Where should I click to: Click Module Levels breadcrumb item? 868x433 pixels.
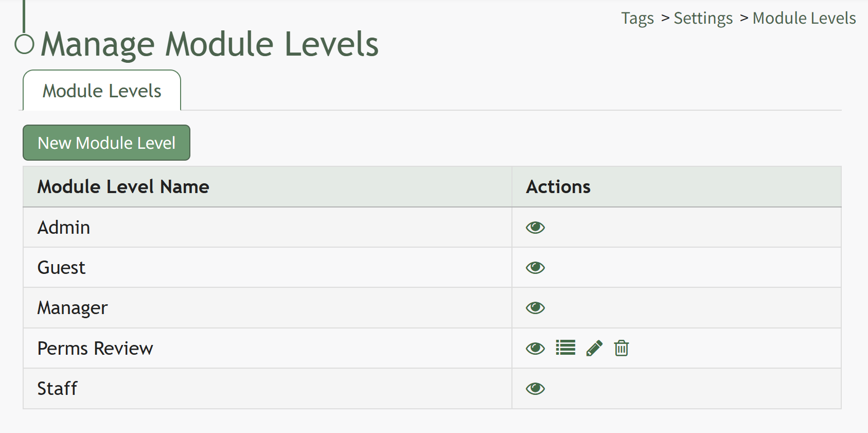tap(804, 18)
